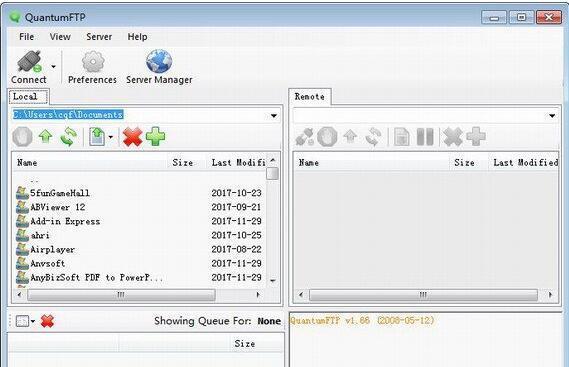Click the remote refresh icon
Image resolution: width=569 pixels, height=367 pixels.
pos(373,137)
